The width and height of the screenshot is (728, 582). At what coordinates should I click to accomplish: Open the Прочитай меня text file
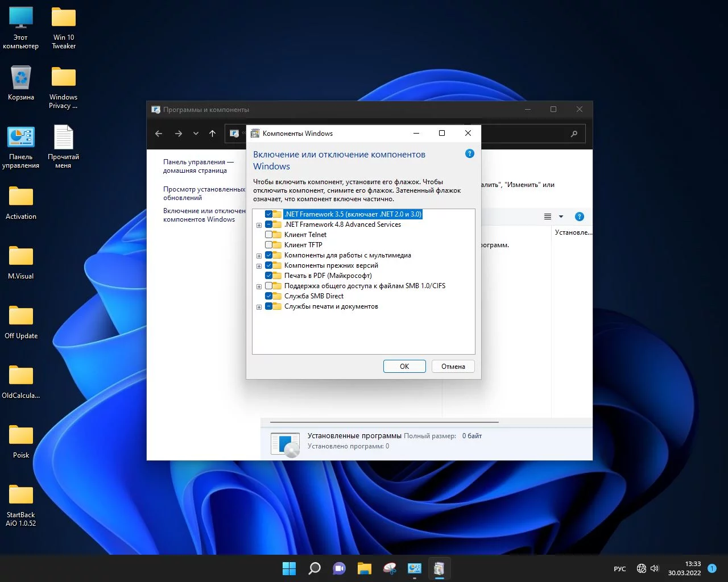coord(63,138)
